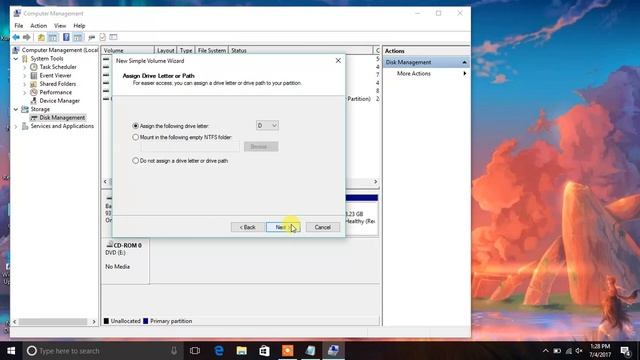Expand the More Actions submenu arrow
640x360 pixels.
tap(464, 73)
